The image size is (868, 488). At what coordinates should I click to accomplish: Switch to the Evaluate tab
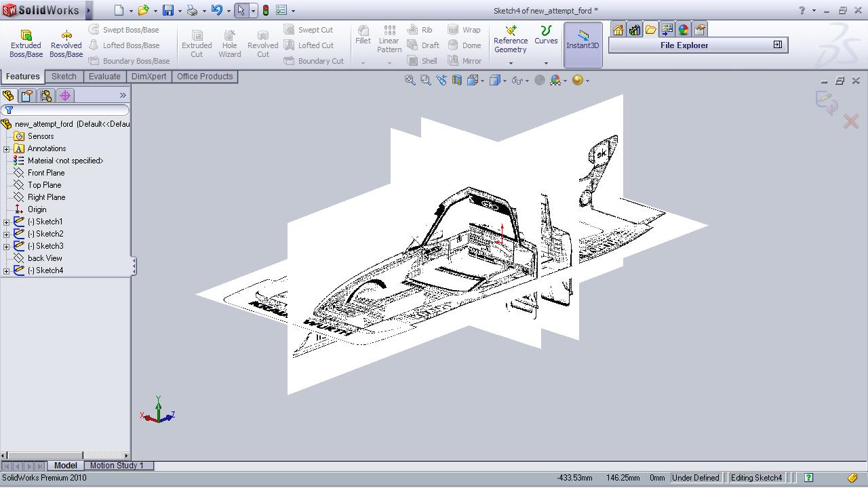(104, 77)
